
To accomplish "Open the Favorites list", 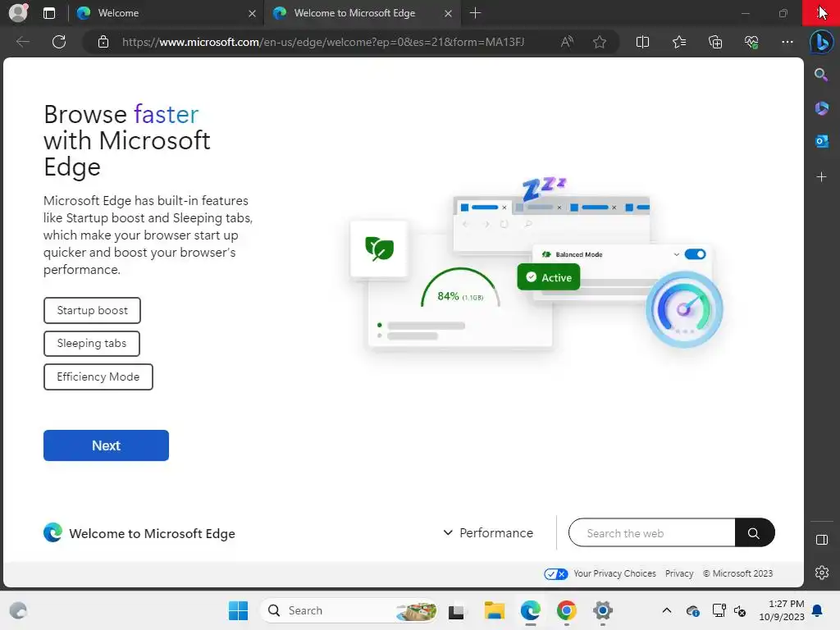I will (x=678, y=42).
